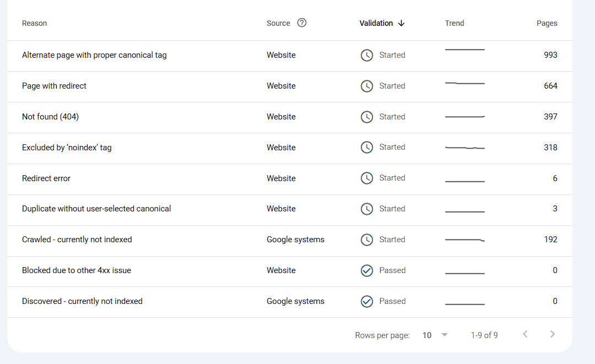Click the clock icon for Page with redirect
595x364 pixels.
click(366, 86)
